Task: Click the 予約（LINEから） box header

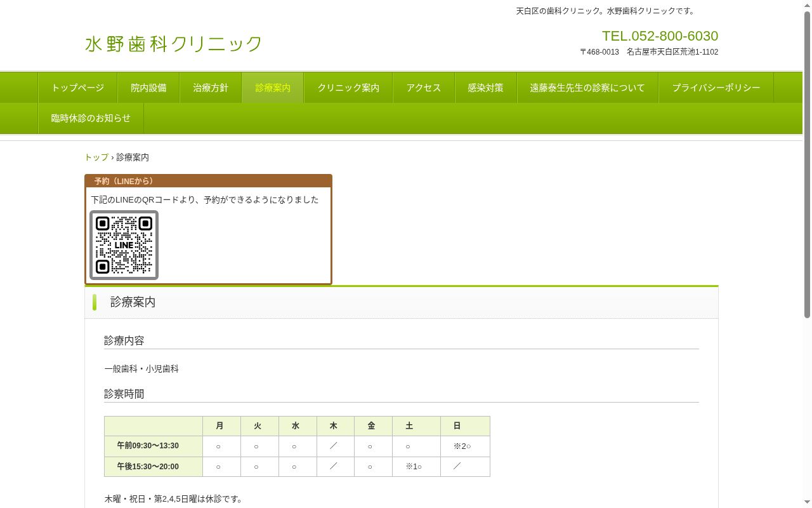Action: point(208,181)
